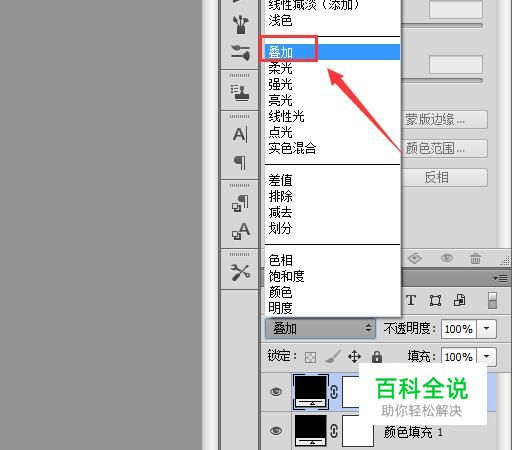
Task: Choose 减去 blend mode
Action: tap(333, 212)
